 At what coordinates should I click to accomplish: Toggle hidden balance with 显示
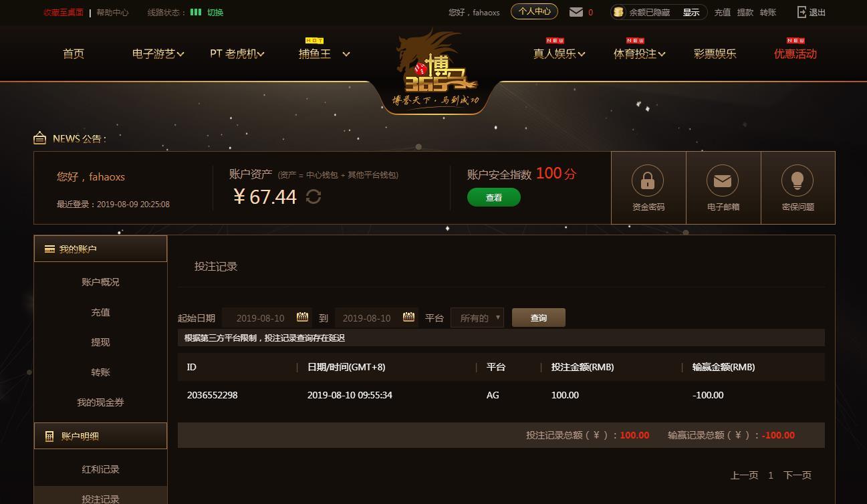coord(691,12)
